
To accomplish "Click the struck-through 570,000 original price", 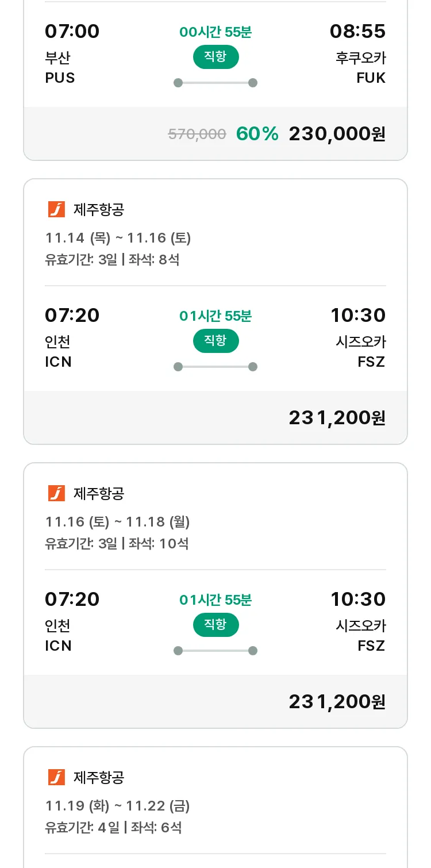I will click(x=197, y=134).
